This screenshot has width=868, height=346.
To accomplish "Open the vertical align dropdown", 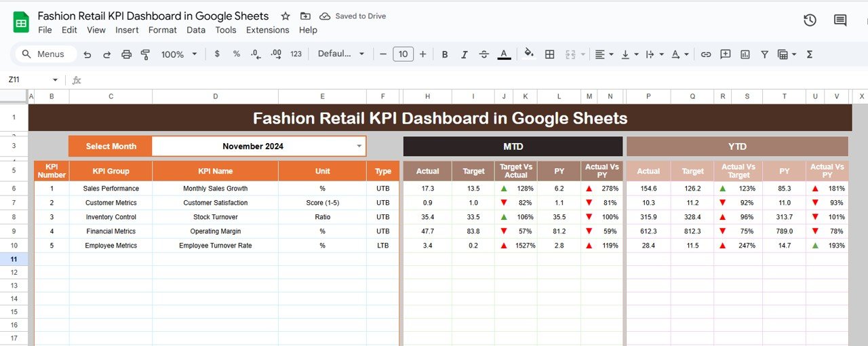I will (629, 54).
